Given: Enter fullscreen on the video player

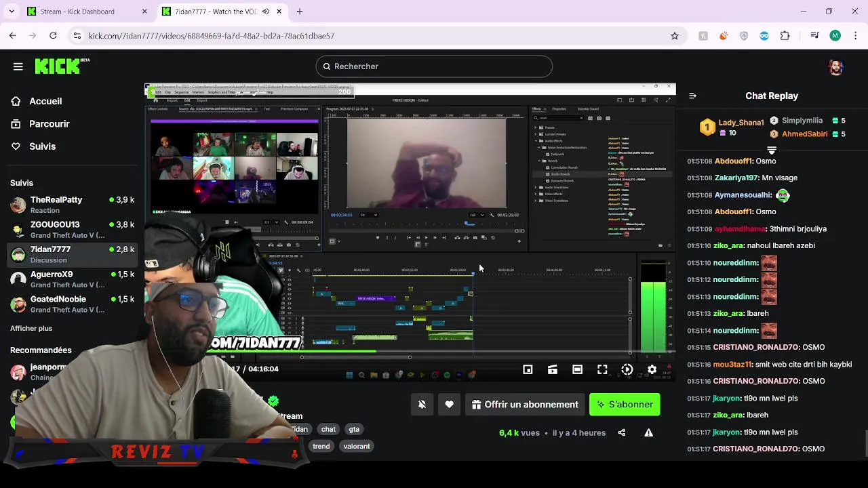Looking at the screenshot, I should 602,369.
